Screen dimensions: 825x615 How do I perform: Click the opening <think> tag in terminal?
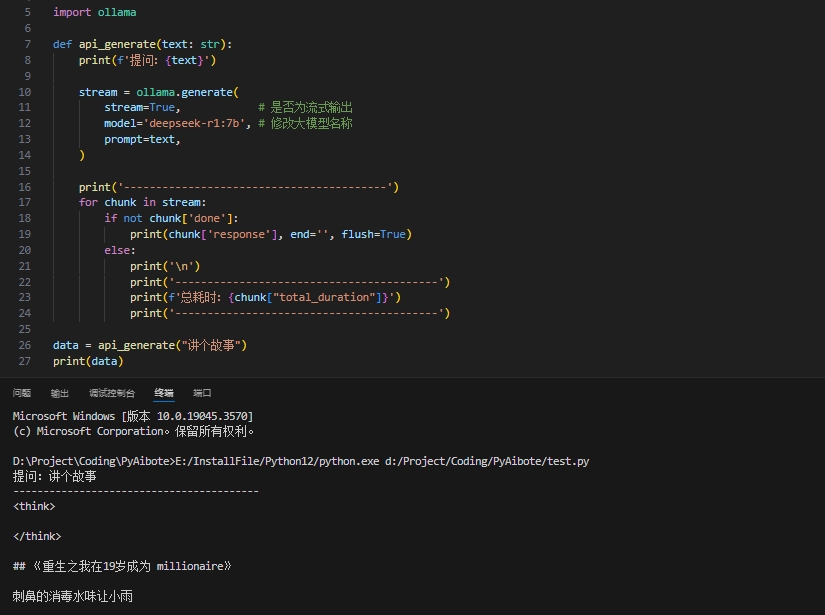(x=34, y=507)
